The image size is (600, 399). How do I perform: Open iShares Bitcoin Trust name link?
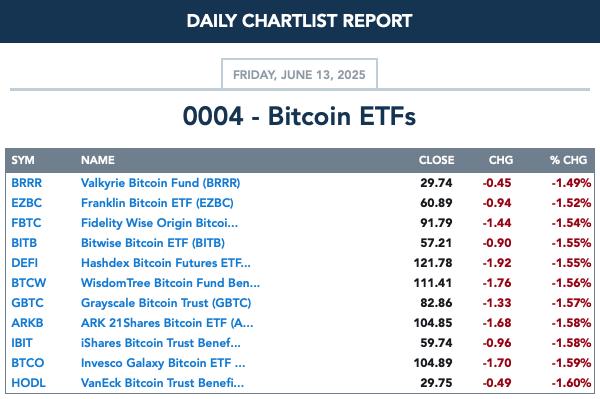pyautogui.click(x=161, y=343)
